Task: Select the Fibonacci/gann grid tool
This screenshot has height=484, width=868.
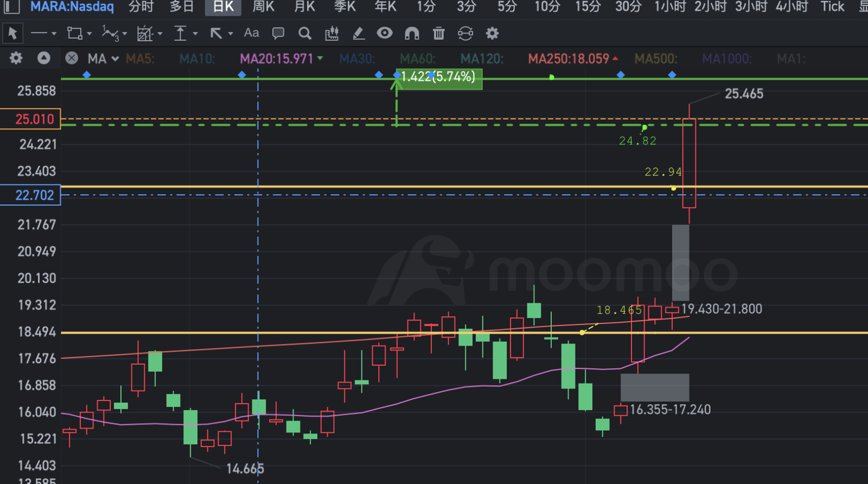Action: pyautogui.click(x=145, y=34)
